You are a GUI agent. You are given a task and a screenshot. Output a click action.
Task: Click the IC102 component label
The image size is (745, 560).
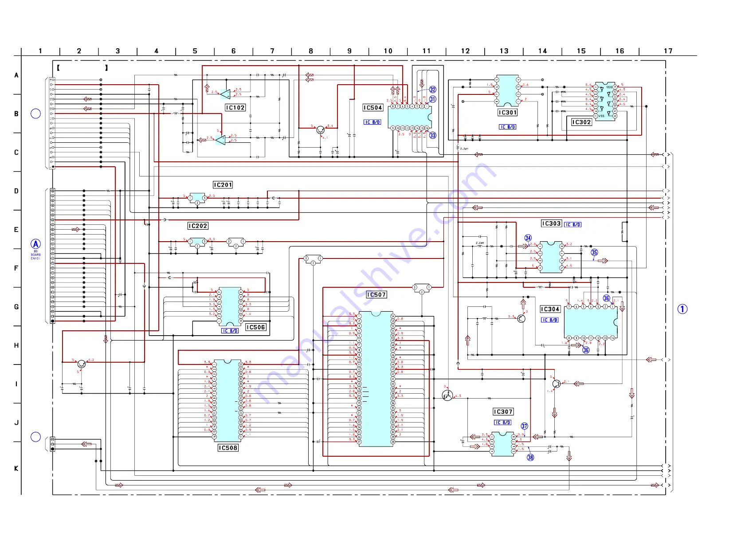(x=235, y=108)
